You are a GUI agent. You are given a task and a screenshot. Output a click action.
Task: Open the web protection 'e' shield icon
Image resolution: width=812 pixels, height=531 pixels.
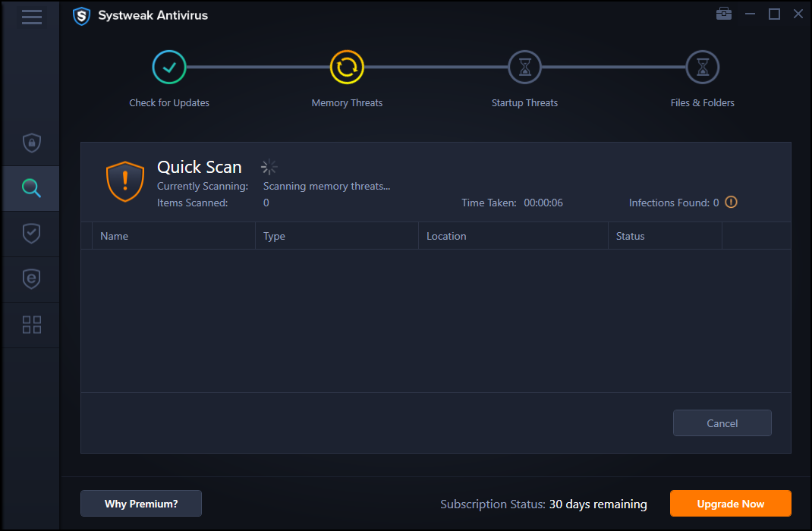(32, 279)
